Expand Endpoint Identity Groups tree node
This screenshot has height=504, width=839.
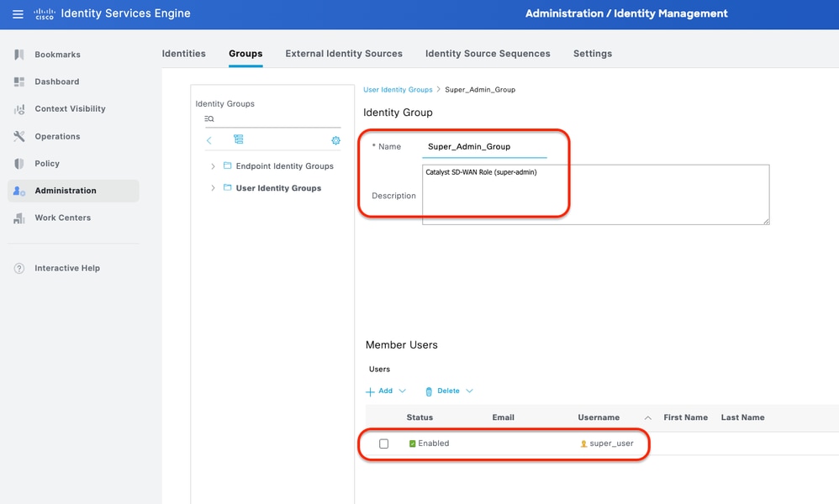(x=213, y=166)
